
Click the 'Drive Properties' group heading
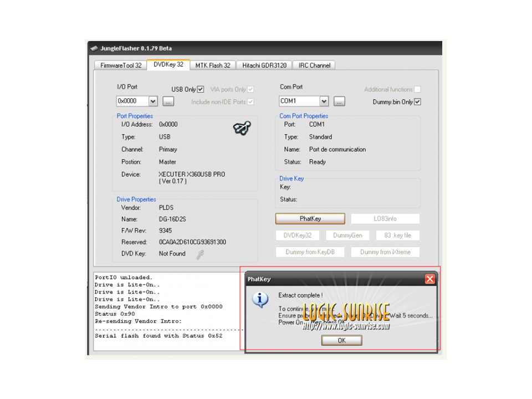pyautogui.click(x=136, y=199)
